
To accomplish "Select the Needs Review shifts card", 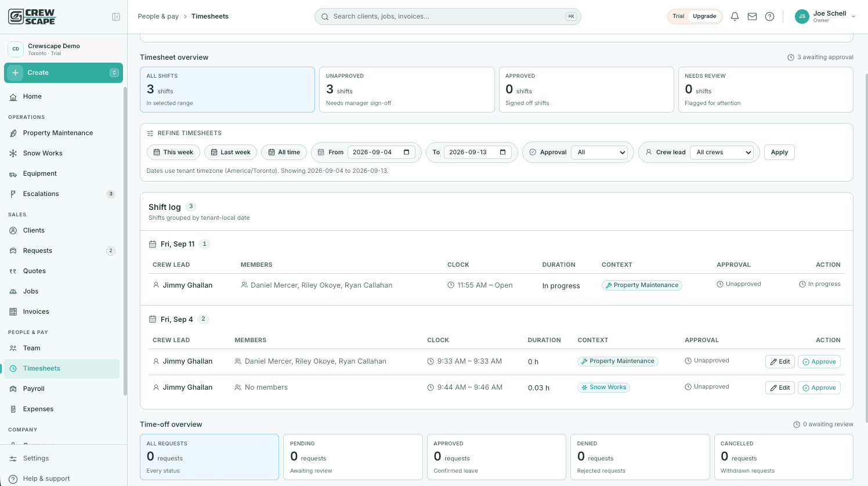I will point(766,89).
